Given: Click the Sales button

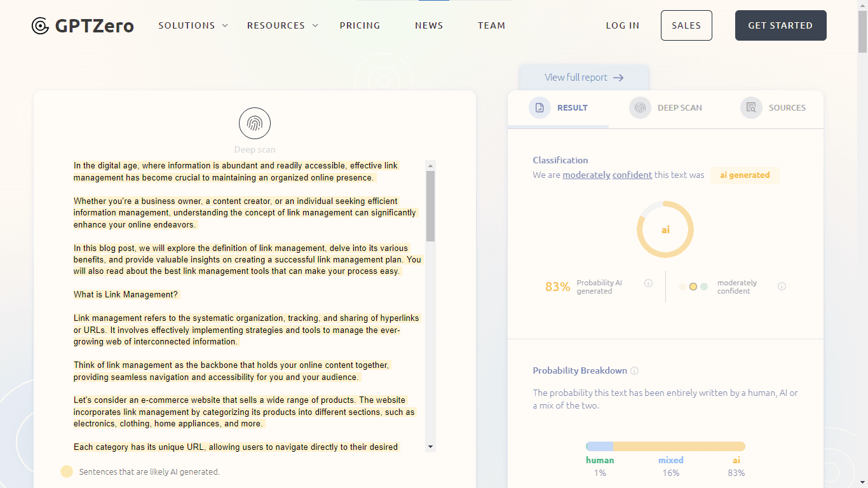Looking at the screenshot, I should coord(686,25).
